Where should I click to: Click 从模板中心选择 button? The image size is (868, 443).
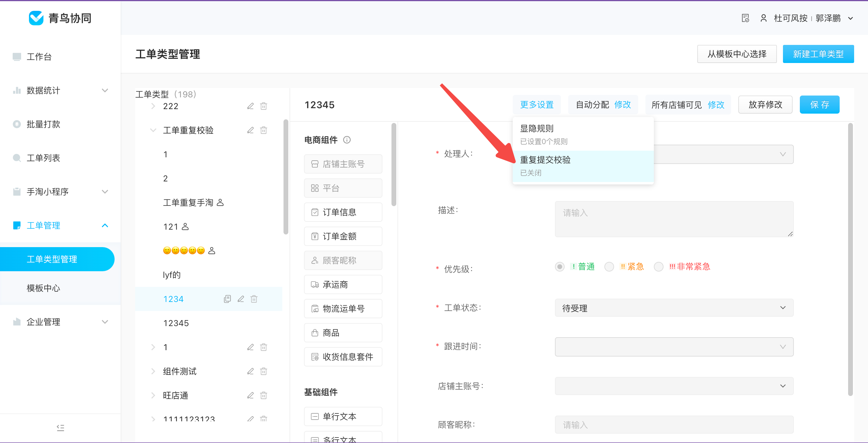click(x=737, y=54)
